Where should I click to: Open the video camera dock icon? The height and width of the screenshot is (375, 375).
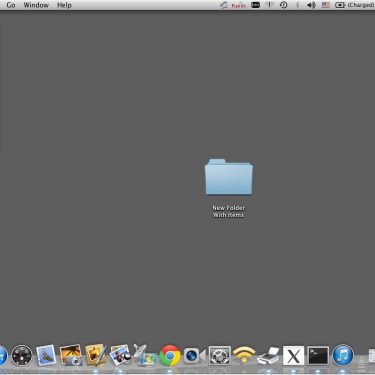(x=195, y=356)
